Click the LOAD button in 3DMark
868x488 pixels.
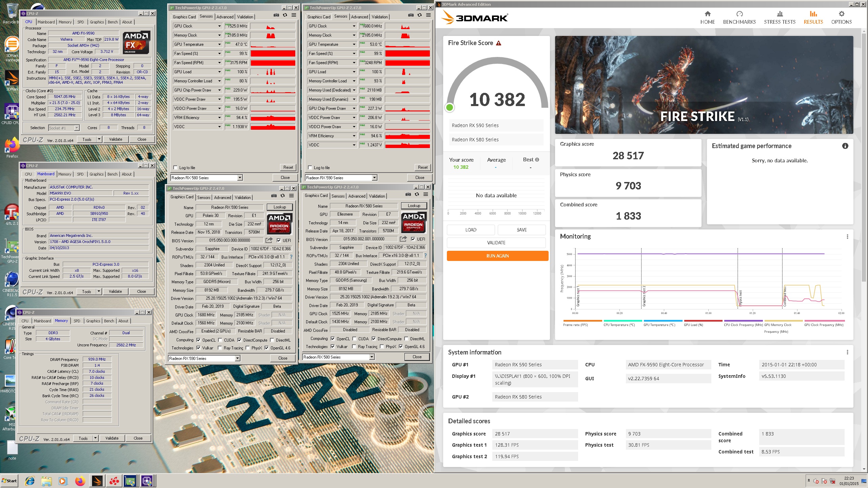pyautogui.click(x=471, y=230)
